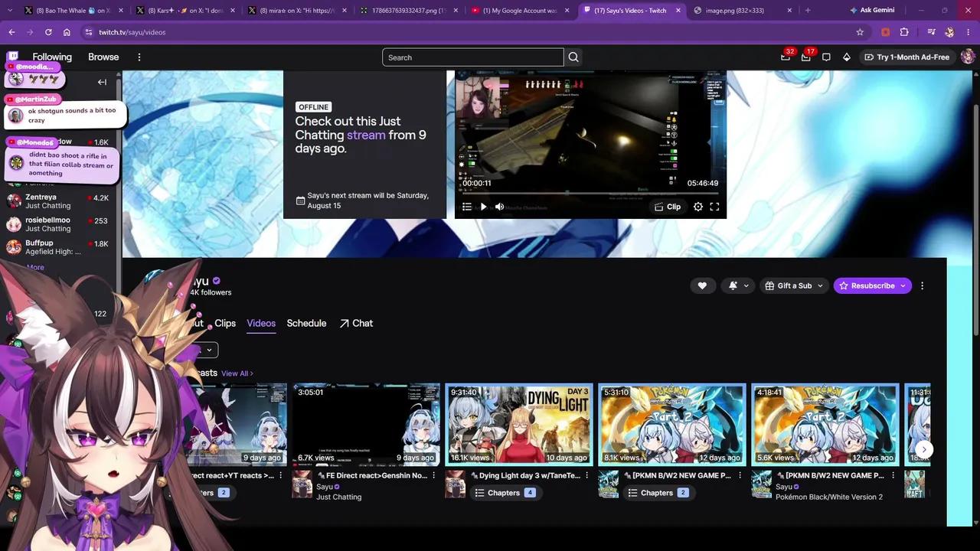980x551 pixels.
Task: Open options for the FE Direct react>Genshin video
Action: 434,475
